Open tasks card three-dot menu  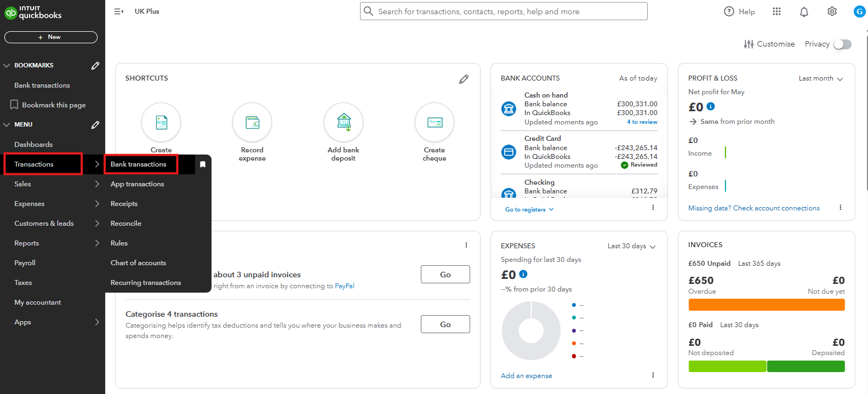click(x=466, y=245)
